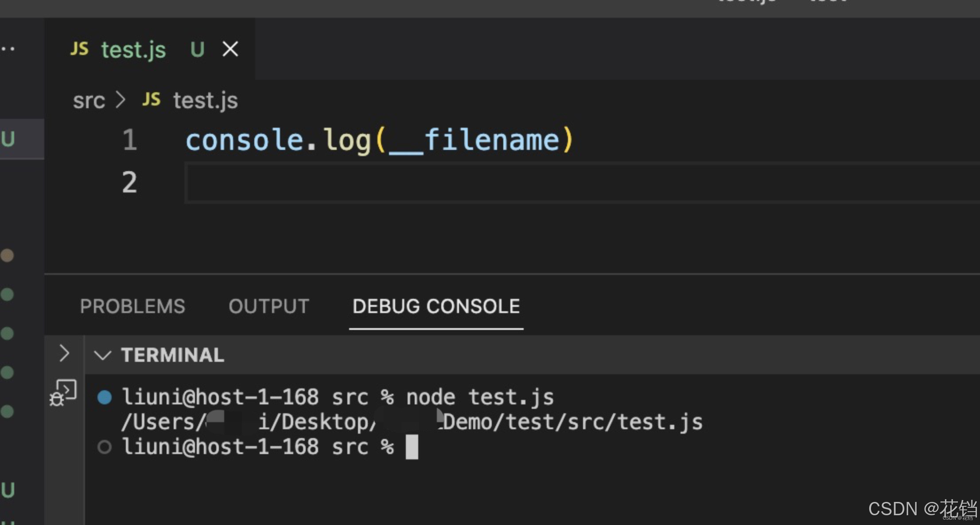This screenshot has height=525, width=980.
Task: Close the test.js editor tab
Action: pos(230,49)
